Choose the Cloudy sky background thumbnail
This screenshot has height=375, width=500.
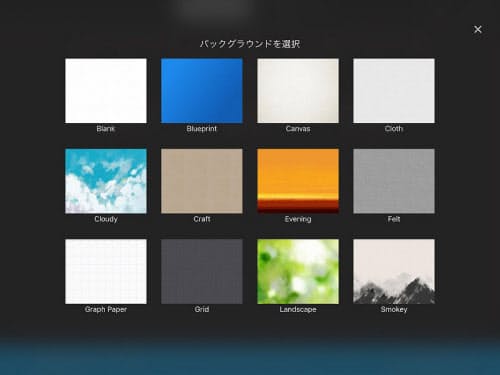tap(106, 181)
